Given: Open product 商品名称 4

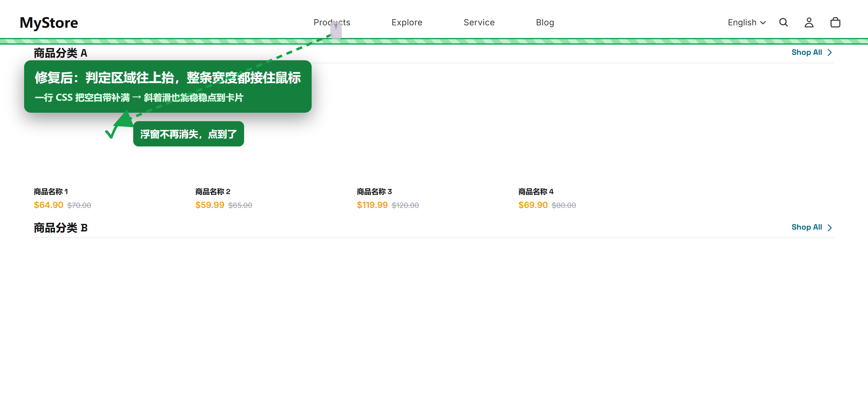Looking at the screenshot, I should (x=536, y=191).
